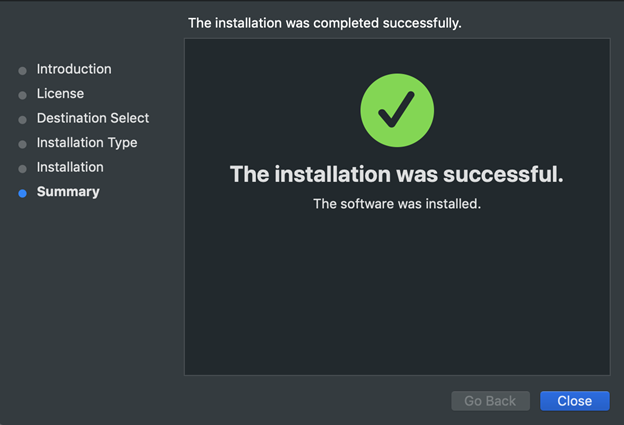This screenshot has width=624, height=425.
Task: Select the highlighted Summary step
Action: (x=68, y=191)
